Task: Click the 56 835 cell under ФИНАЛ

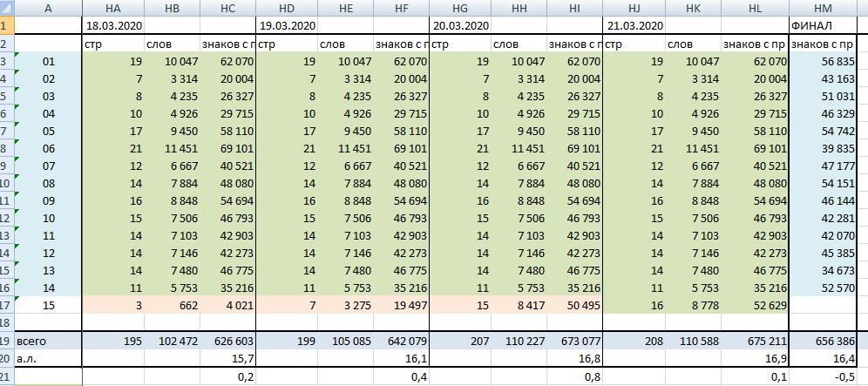Action: click(823, 61)
